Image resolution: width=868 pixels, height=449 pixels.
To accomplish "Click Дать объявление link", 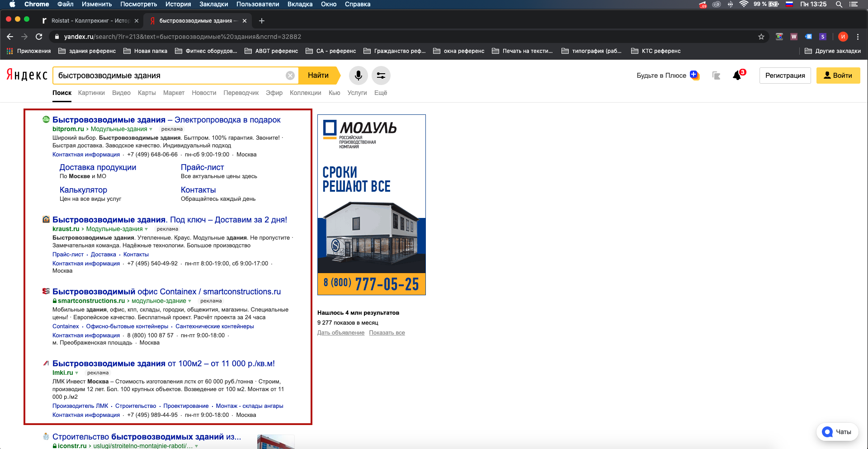I will click(x=341, y=333).
